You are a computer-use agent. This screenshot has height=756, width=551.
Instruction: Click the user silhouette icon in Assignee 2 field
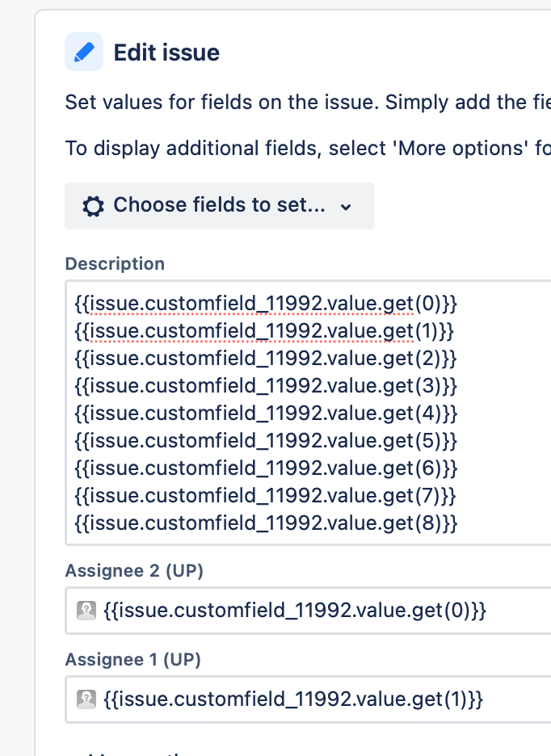tap(87, 611)
